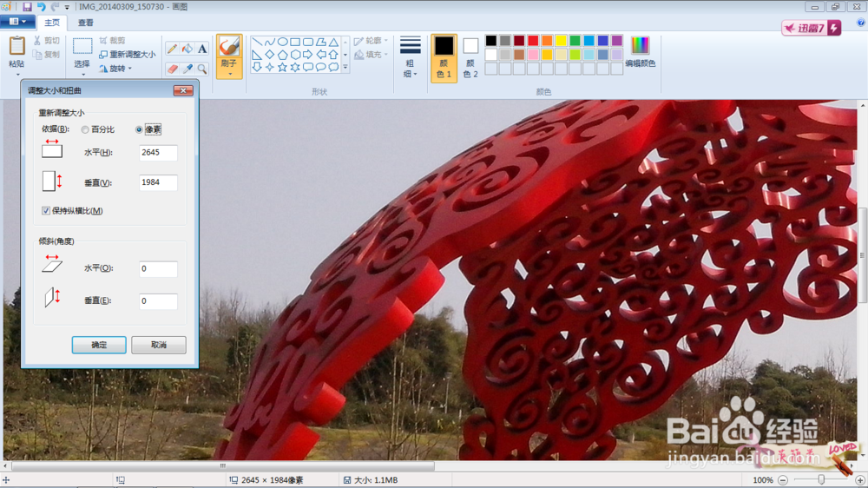
Task: Open the Edit colors palette
Action: 640,51
